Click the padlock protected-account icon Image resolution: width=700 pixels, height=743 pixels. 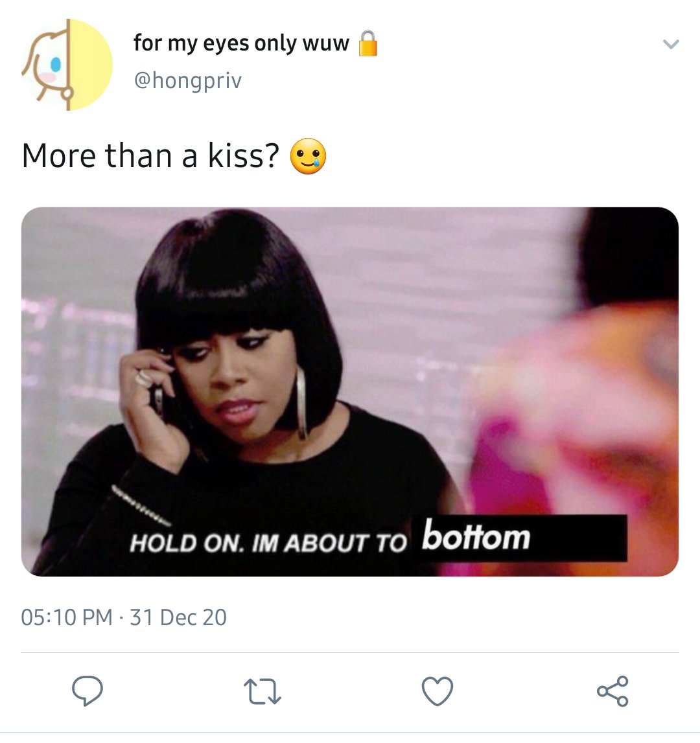(368, 43)
